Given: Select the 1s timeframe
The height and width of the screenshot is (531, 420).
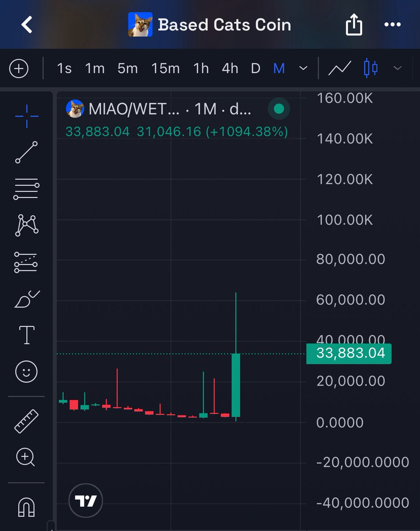Looking at the screenshot, I should click(x=64, y=69).
